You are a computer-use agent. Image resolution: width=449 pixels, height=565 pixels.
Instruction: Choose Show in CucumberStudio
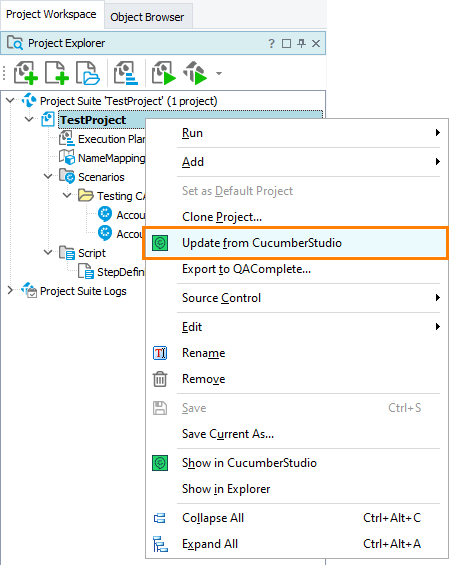[x=296, y=463]
